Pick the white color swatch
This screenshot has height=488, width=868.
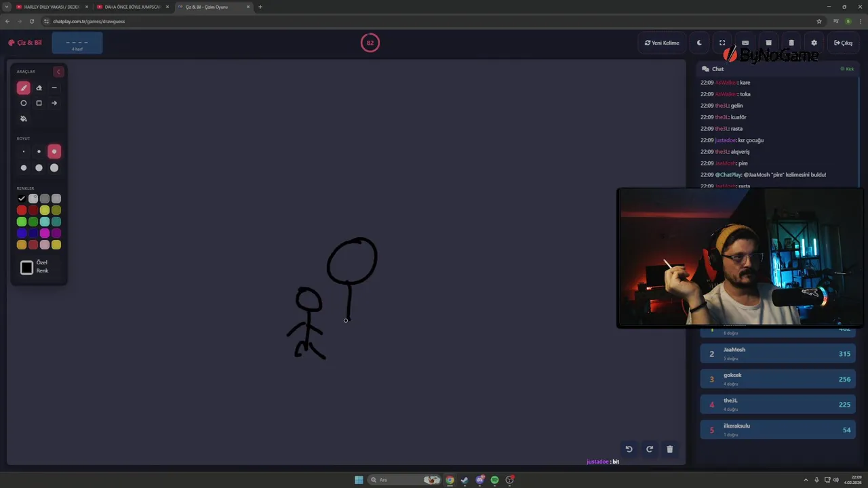pos(33,199)
